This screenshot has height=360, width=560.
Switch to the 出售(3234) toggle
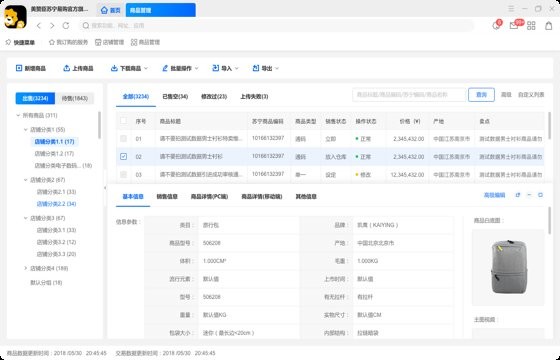(35, 98)
